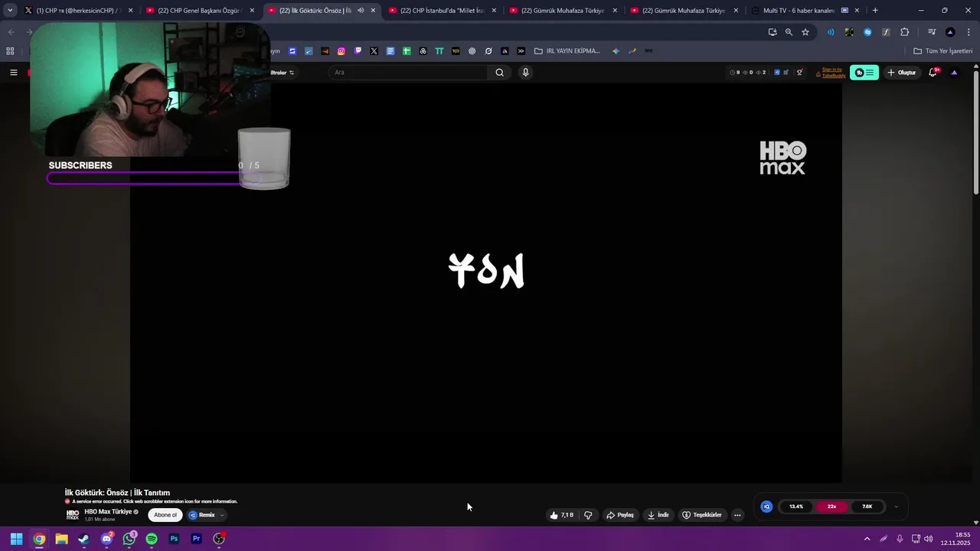Open Tüm Yer İşaretleri bookmarks folder
The height and width of the screenshot is (551, 980).
click(x=943, y=51)
